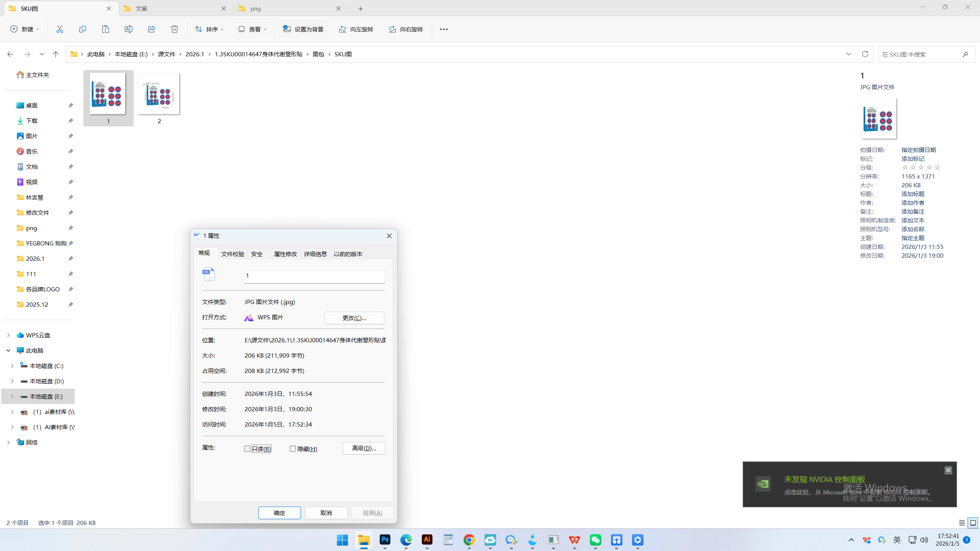Click 取消 button in properties dialog

[326, 513]
